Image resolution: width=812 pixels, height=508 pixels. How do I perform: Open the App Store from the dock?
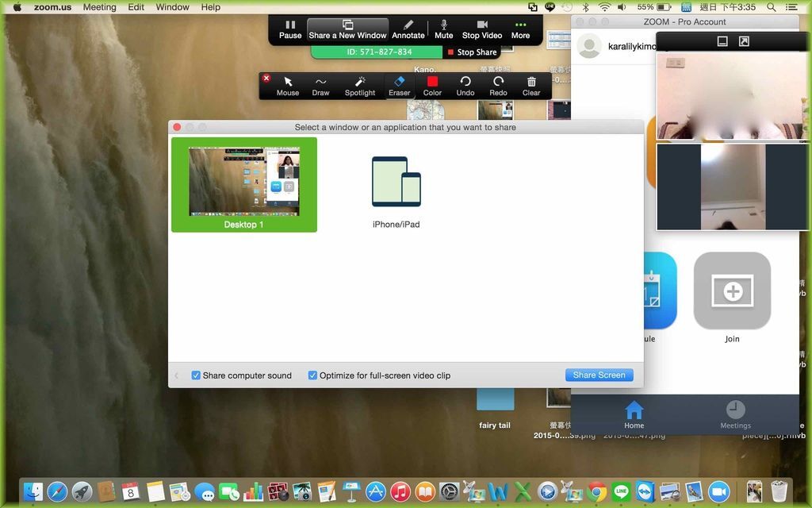click(x=375, y=491)
